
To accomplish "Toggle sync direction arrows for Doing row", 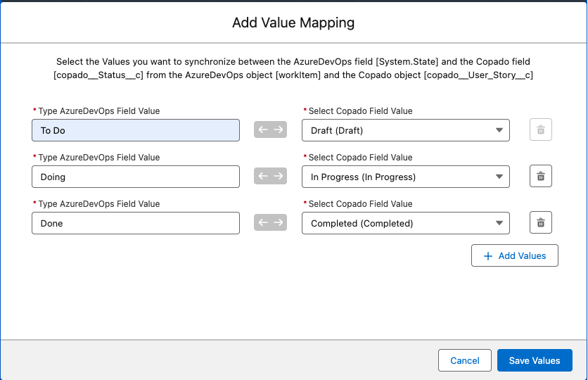I will pos(270,176).
